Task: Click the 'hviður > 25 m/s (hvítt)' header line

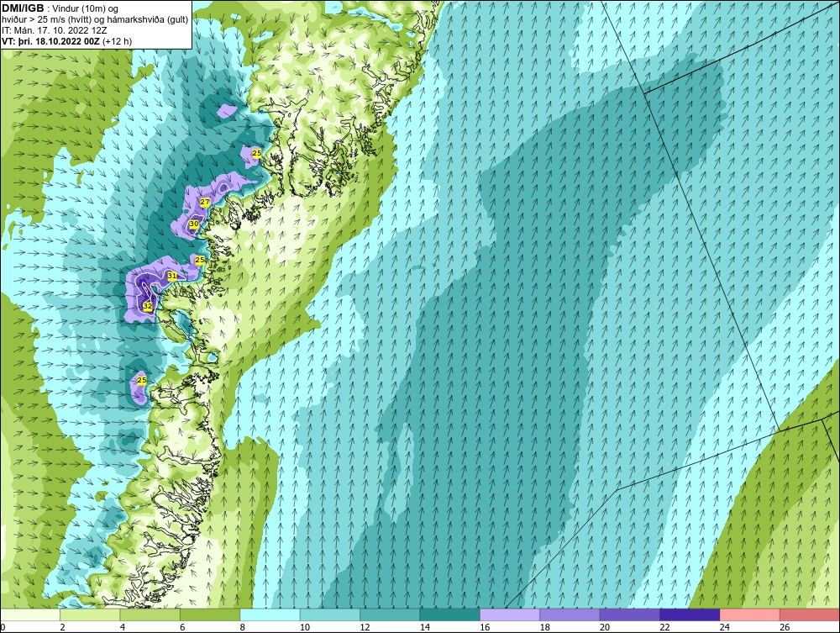Action: point(95,19)
